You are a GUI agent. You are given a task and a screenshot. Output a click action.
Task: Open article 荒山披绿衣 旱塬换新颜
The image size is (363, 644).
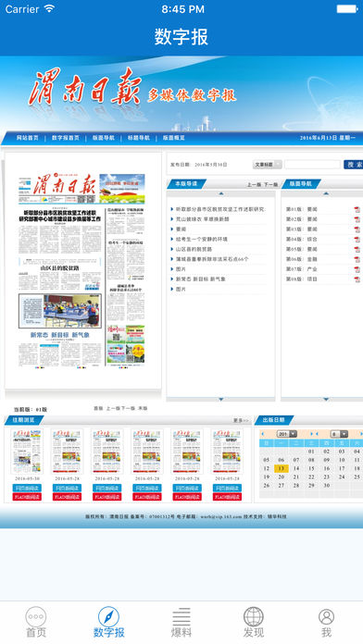[202, 219]
